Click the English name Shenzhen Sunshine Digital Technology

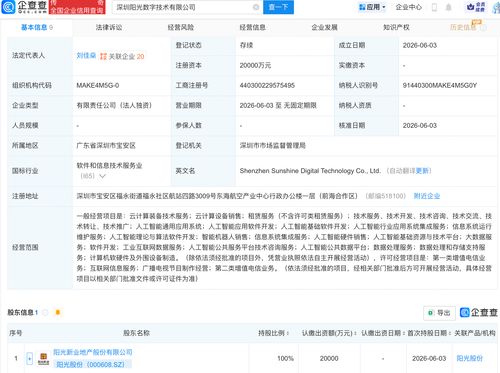point(310,171)
